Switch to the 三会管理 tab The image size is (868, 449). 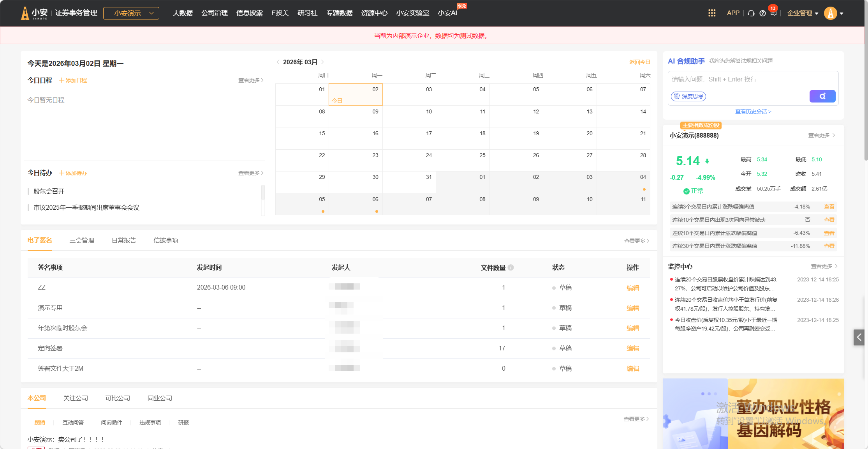(x=82, y=240)
